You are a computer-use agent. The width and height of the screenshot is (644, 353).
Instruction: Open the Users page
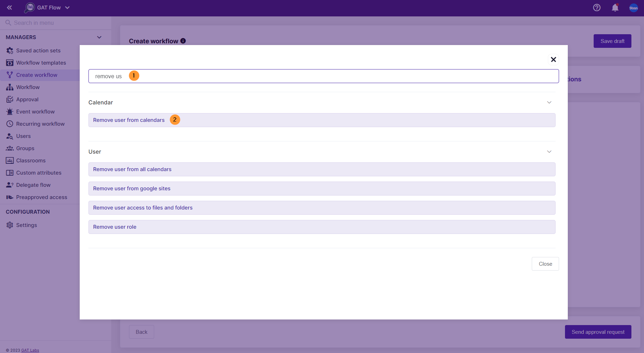click(23, 136)
